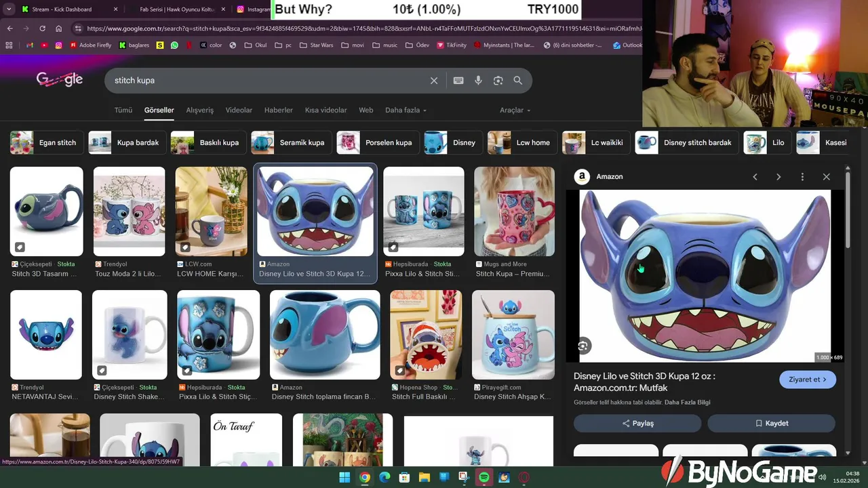Open Snipping Tool from the taskbar
Viewport: 868px width, 488px height.
pyautogui.click(x=464, y=477)
